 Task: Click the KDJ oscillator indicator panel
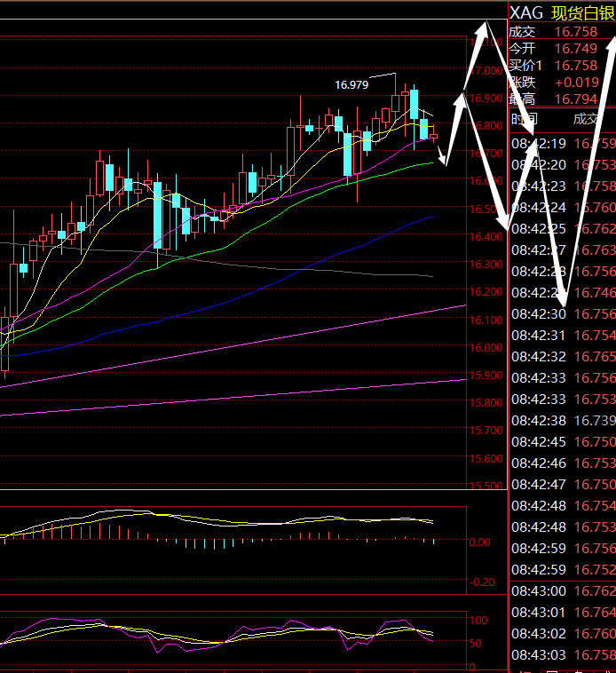click(233, 639)
